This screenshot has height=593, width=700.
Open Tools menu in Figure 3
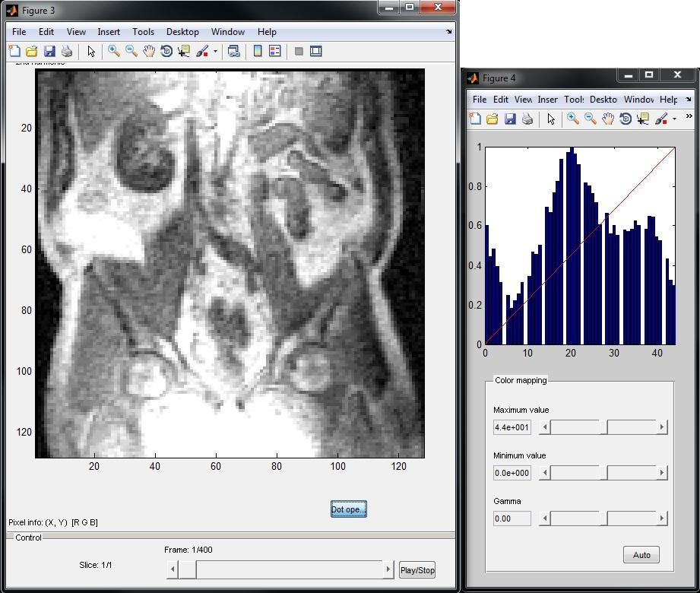click(x=143, y=32)
